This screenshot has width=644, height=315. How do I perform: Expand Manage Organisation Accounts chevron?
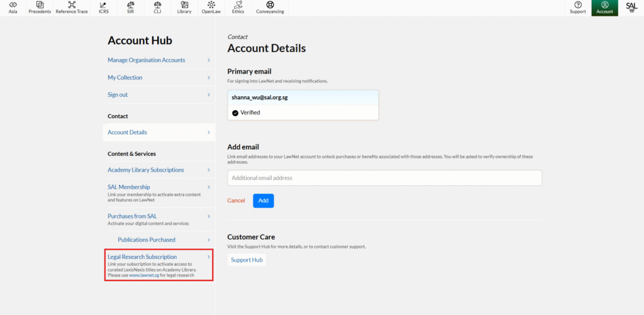(x=209, y=60)
